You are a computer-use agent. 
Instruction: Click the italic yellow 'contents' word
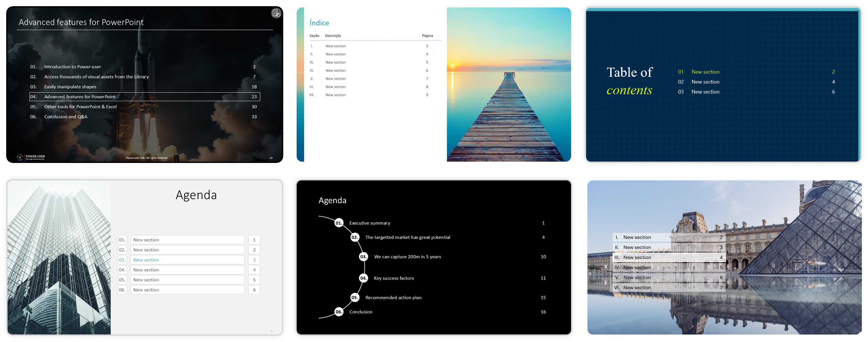coord(629,90)
